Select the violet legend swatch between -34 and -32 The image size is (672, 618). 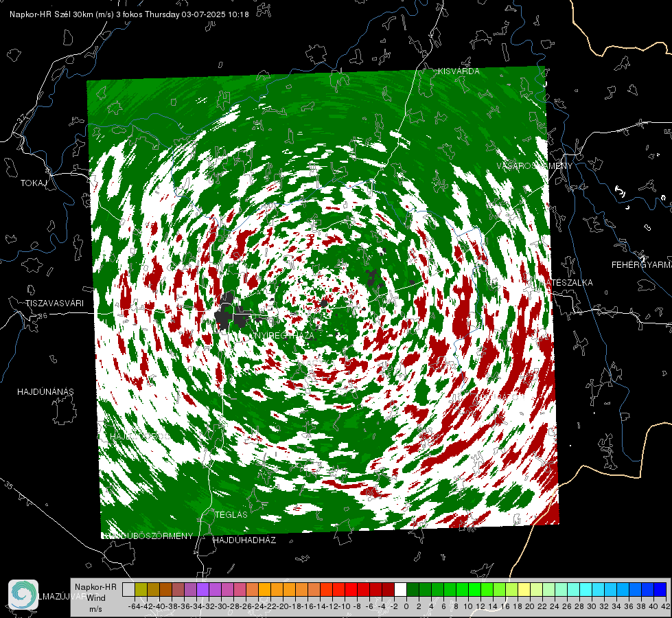point(202,590)
